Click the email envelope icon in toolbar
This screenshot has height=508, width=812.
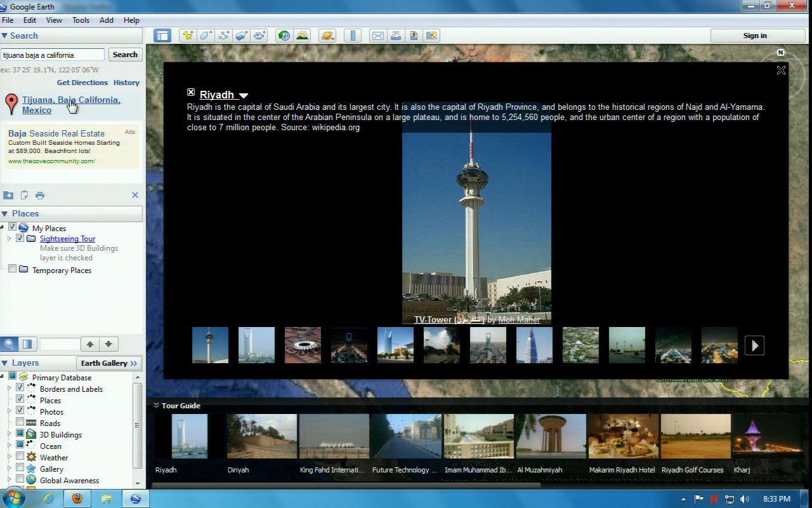[x=378, y=36]
